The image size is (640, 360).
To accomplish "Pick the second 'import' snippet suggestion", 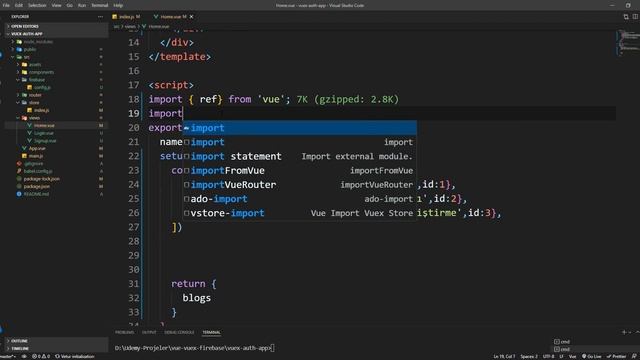I will (300, 142).
